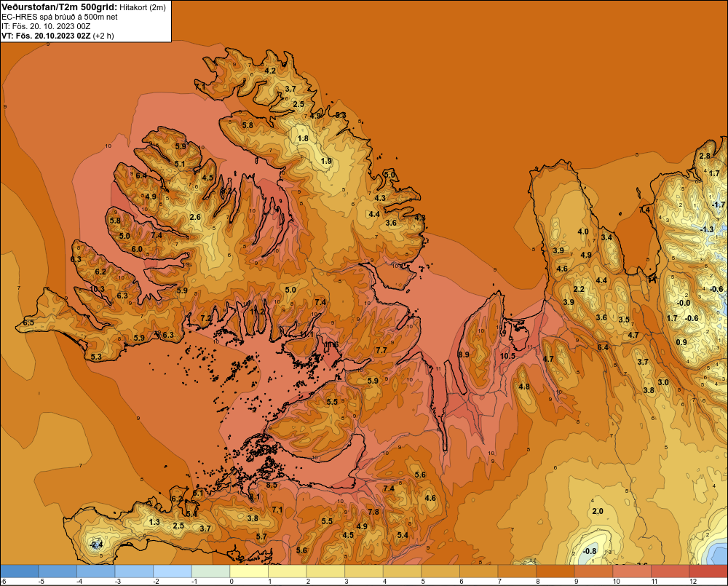Click the -2.4 temperature value on the map
728x586 pixels.
(x=95, y=545)
